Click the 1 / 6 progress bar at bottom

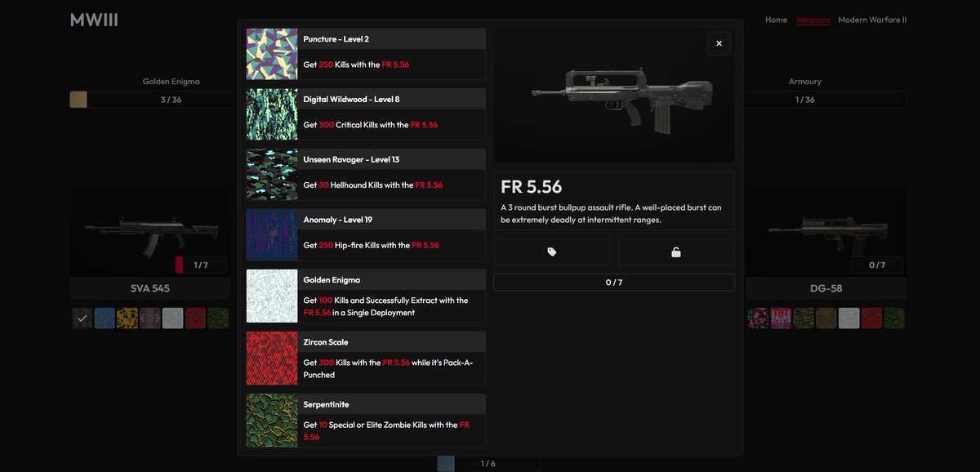[488, 463]
